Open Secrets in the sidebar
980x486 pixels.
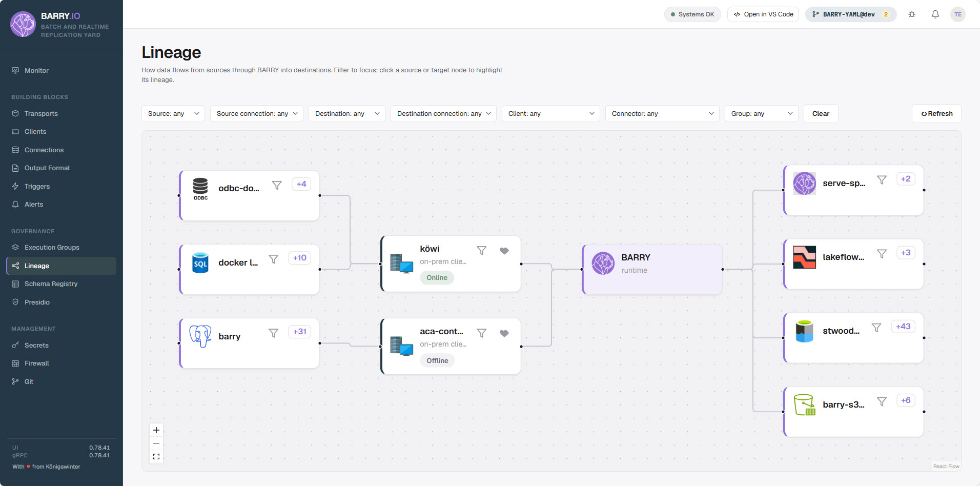point(62,346)
